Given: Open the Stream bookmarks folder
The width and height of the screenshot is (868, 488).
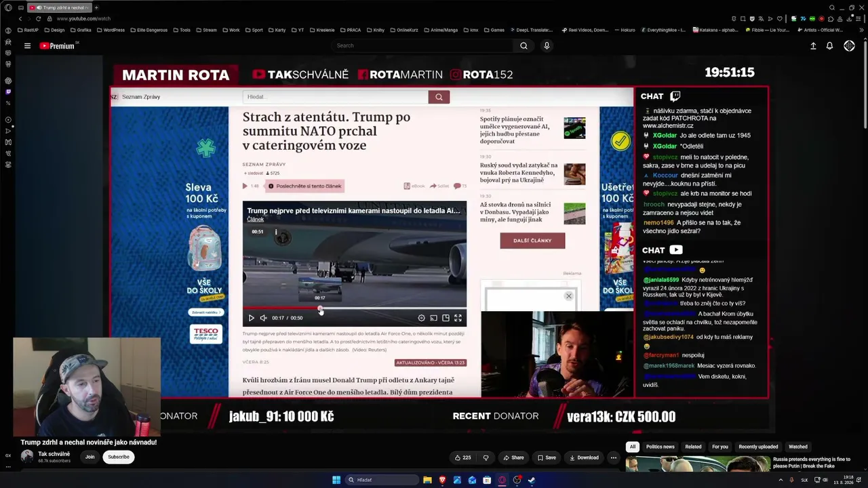Looking at the screenshot, I should pos(205,30).
